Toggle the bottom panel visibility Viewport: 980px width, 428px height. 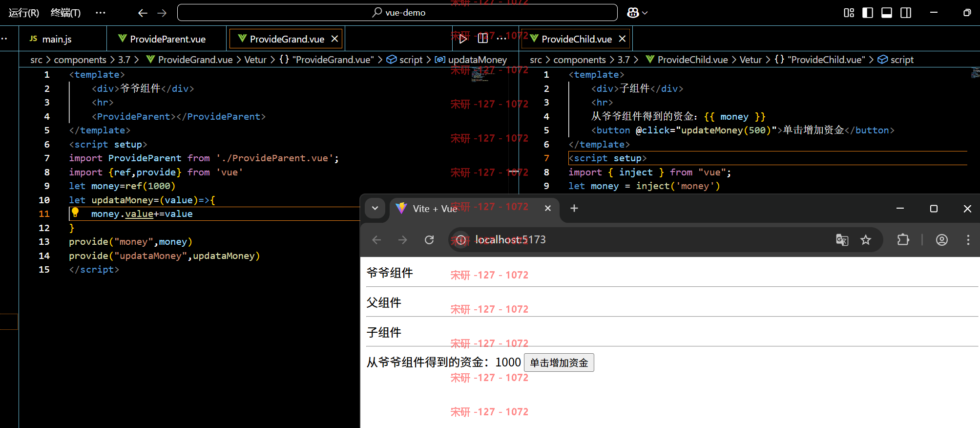887,13
